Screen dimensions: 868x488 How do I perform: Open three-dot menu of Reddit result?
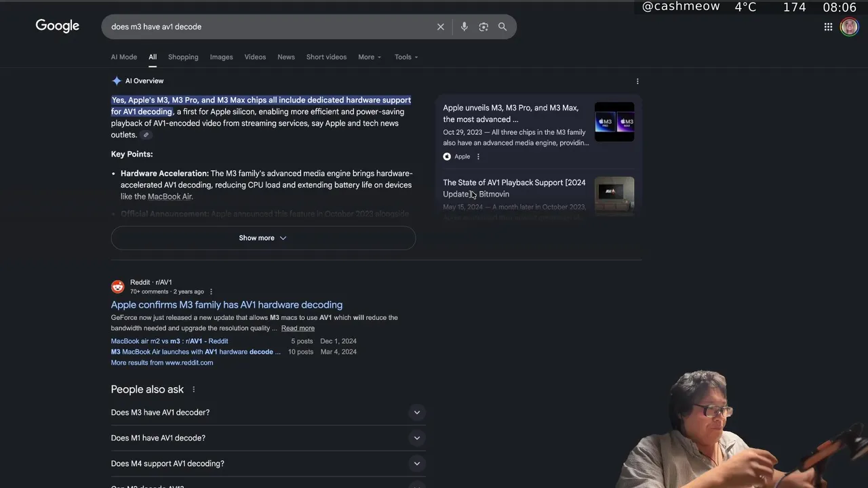211,292
